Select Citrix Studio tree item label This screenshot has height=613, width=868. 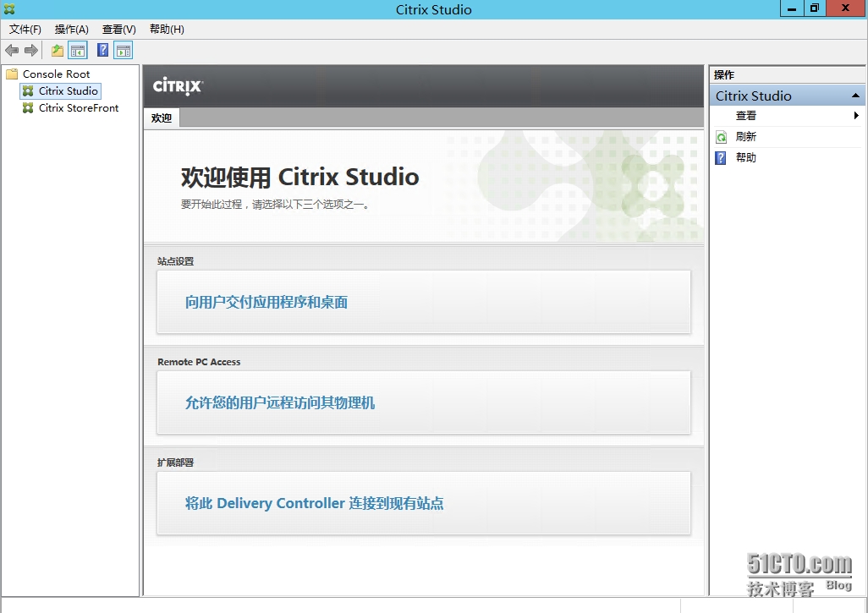click(x=68, y=90)
